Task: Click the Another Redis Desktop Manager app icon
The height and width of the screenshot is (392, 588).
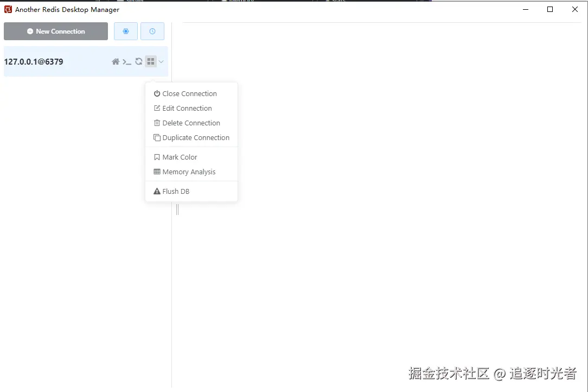Action: tap(8, 9)
